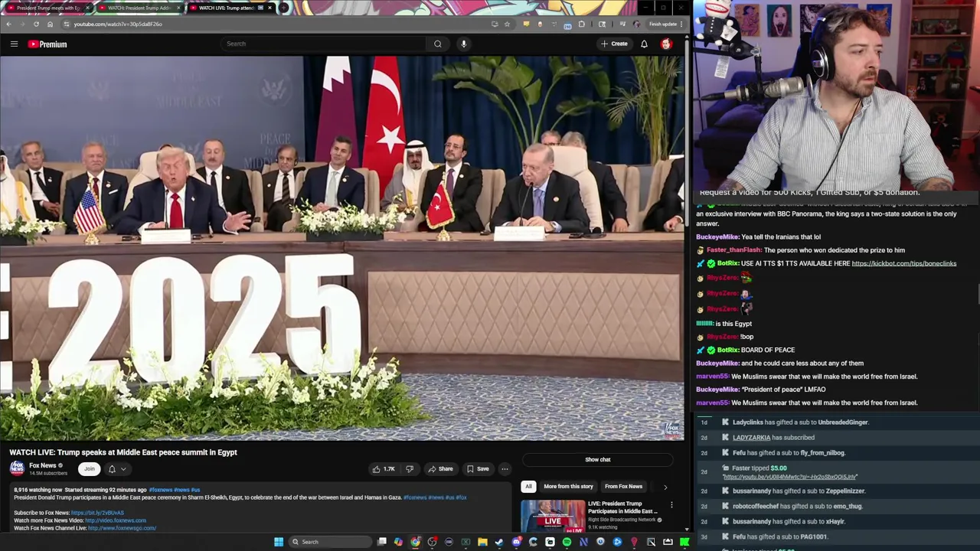
Task: Open the www.foxnewsgo.com link
Action: click(122, 528)
